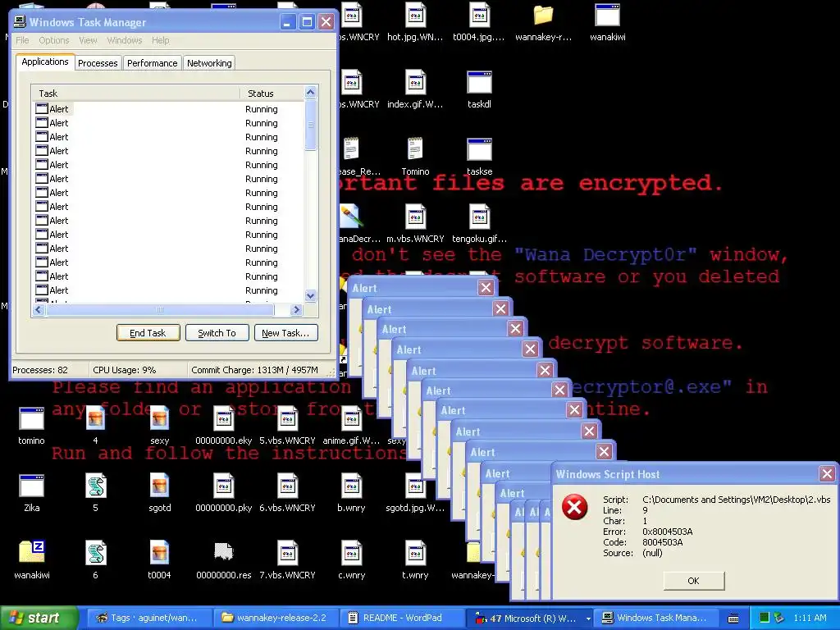This screenshot has height=630, width=840.
Task: Select the capitalized Tomino text document icon
Action: 415,149
